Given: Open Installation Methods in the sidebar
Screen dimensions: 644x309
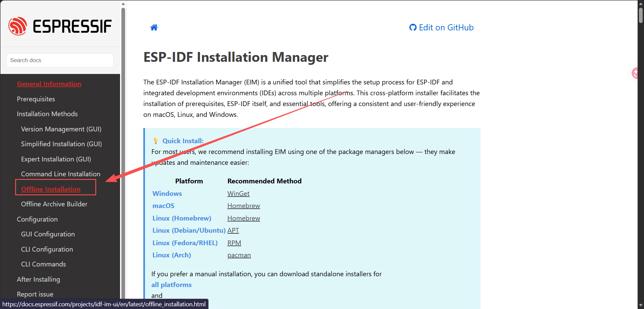Looking at the screenshot, I should 47,114.
